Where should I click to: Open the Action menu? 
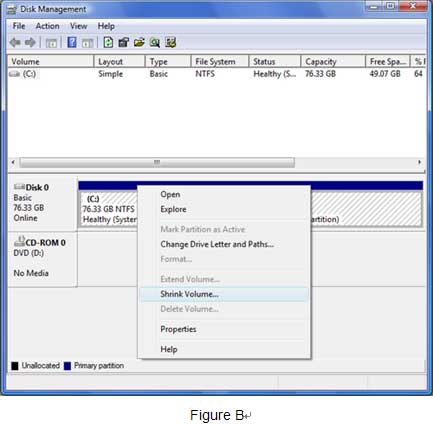(x=48, y=26)
